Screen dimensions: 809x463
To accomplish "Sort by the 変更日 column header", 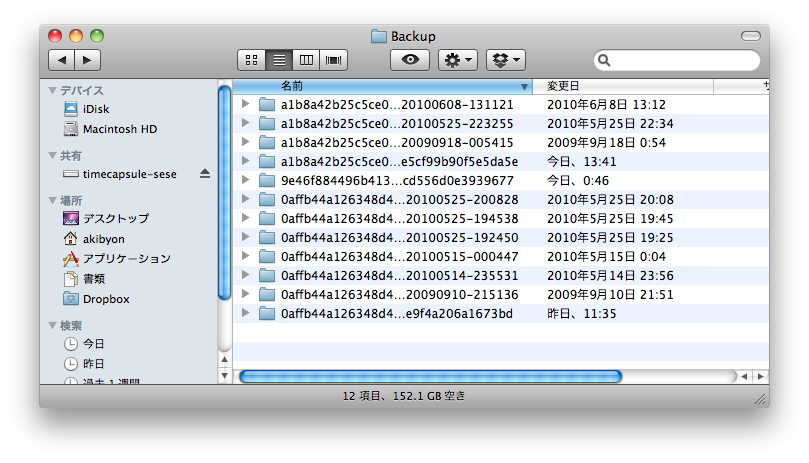I will 623,86.
